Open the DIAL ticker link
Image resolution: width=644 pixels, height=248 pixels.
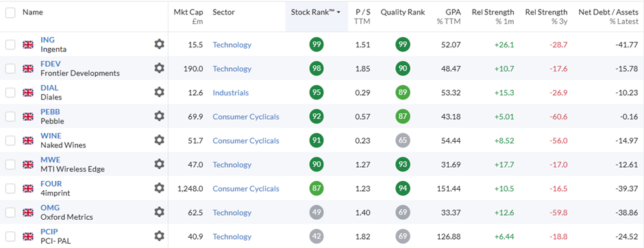point(49,88)
